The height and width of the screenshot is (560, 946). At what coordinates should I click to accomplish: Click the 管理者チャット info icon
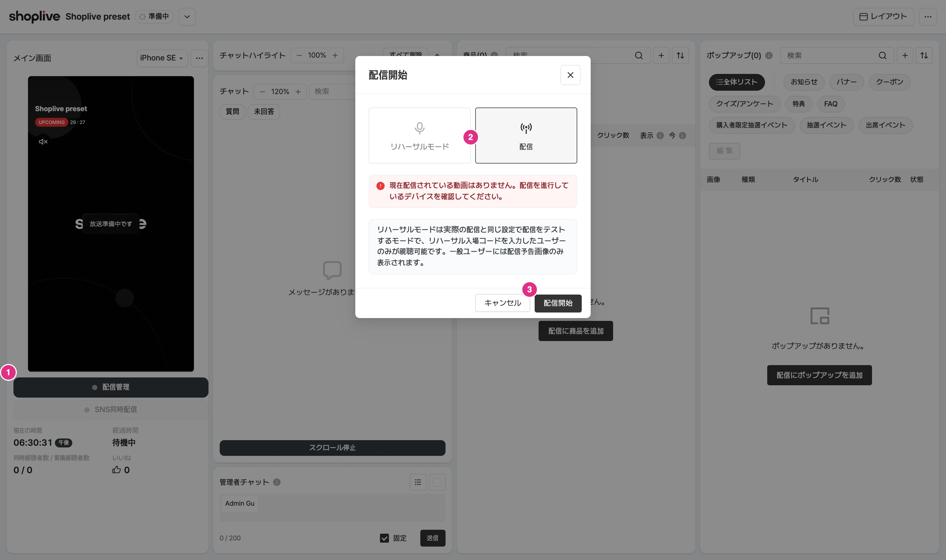pyautogui.click(x=277, y=482)
